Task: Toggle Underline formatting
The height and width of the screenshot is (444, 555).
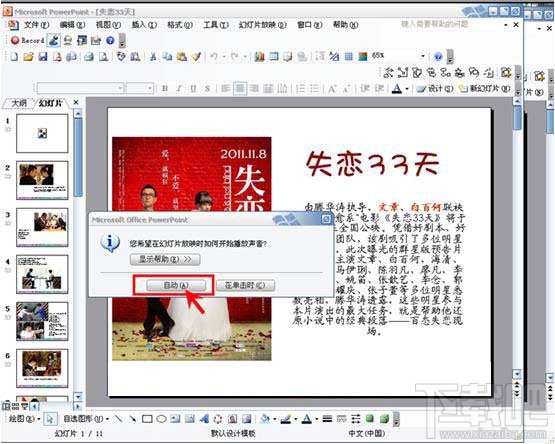Action: 193,88
